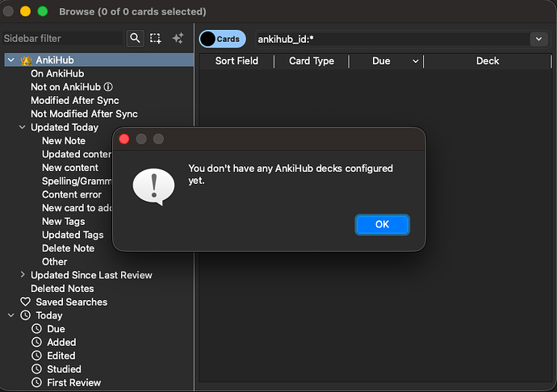Click the Deck column header
This screenshot has height=392, width=557.
488,61
